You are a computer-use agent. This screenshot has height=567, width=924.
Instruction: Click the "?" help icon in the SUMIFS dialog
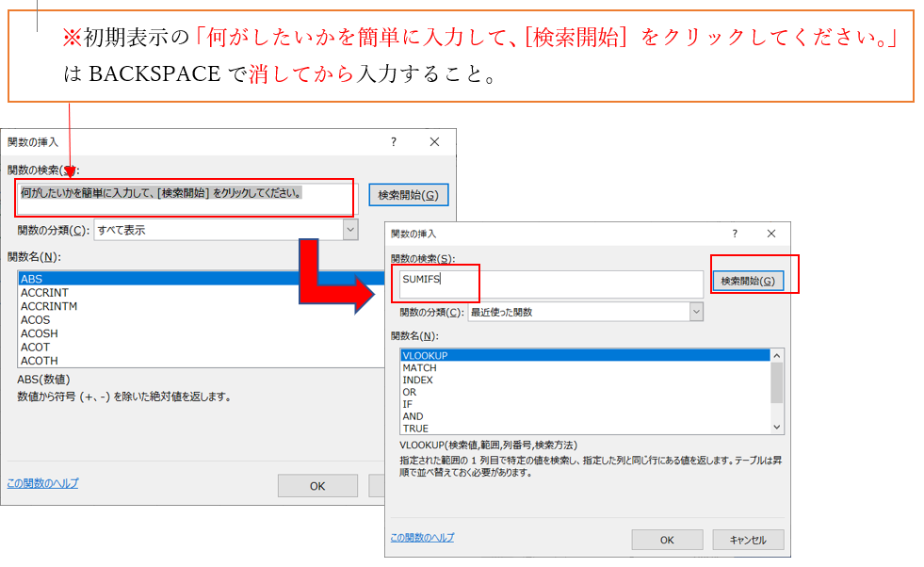click(x=735, y=234)
